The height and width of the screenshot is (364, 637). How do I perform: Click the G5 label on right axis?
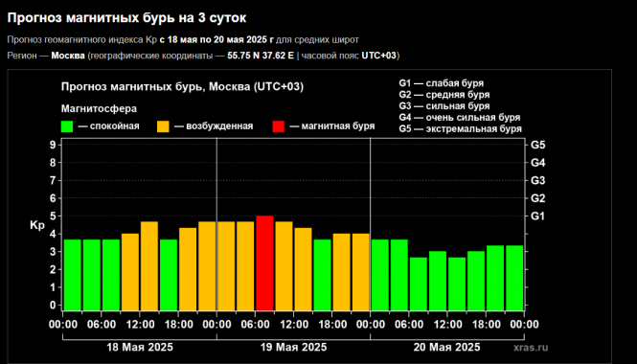(538, 145)
